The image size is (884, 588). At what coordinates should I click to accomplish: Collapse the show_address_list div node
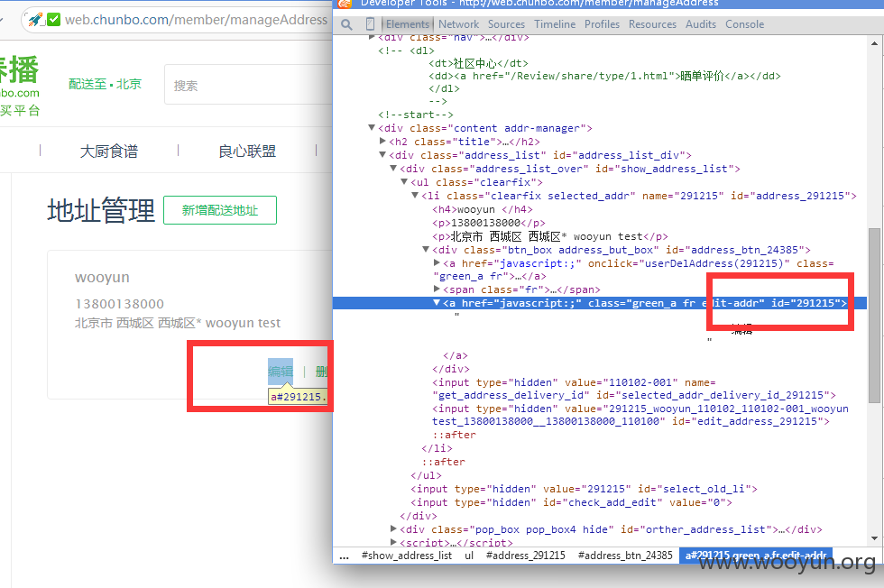393,169
